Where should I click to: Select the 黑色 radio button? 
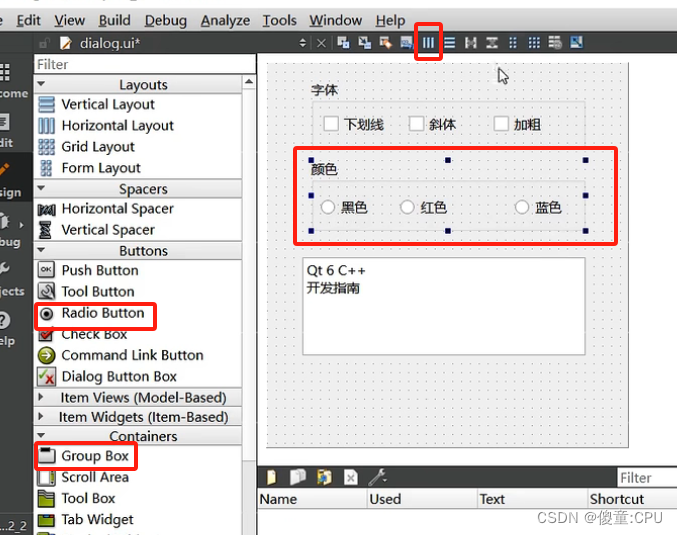coord(328,207)
